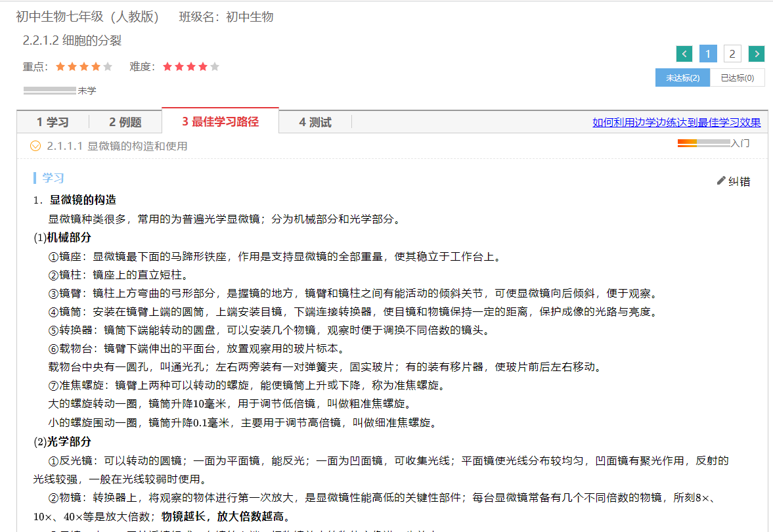Click the ⑥载物台 description line

point(198,349)
